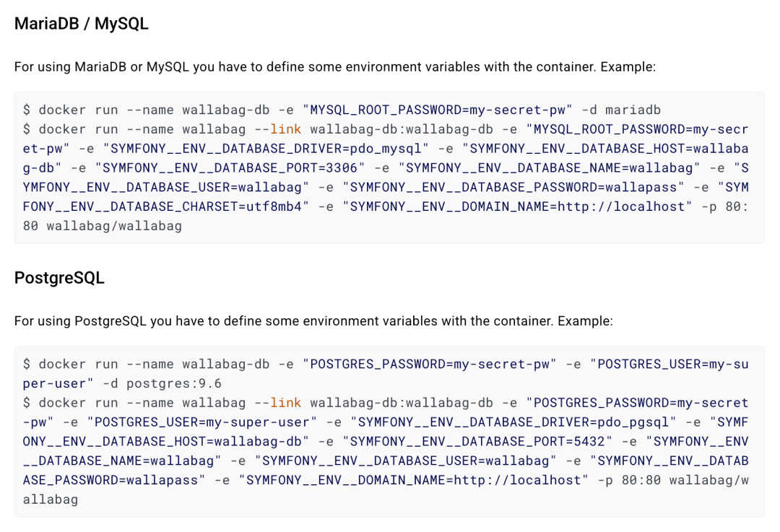Click the PostgreSQL section heading
780x532 pixels.
(x=59, y=278)
